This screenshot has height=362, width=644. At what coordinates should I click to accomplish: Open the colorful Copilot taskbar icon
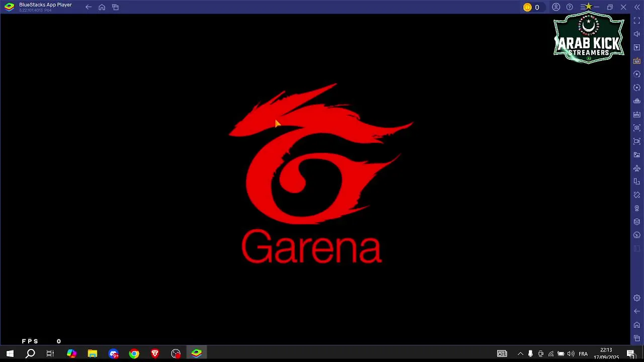click(x=71, y=354)
